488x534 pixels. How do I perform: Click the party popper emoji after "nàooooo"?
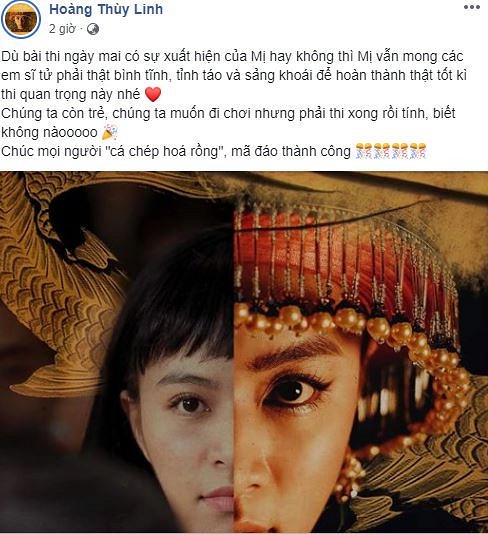(110, 132)
